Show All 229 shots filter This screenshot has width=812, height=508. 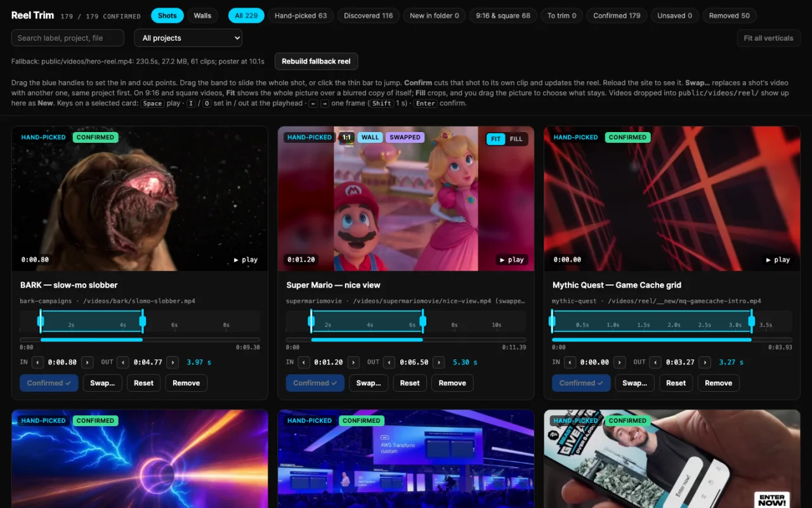246,16
